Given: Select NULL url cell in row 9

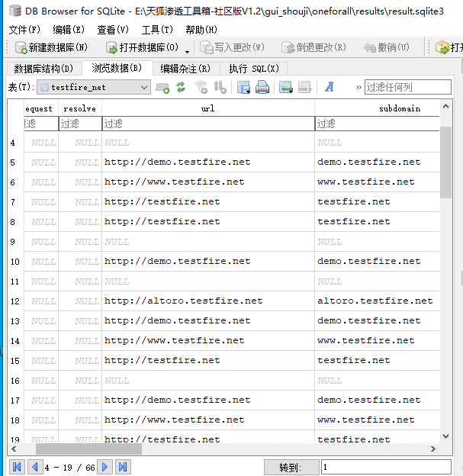Looking at the screenshot, I should pyautogui.click(x=208, y=242).
